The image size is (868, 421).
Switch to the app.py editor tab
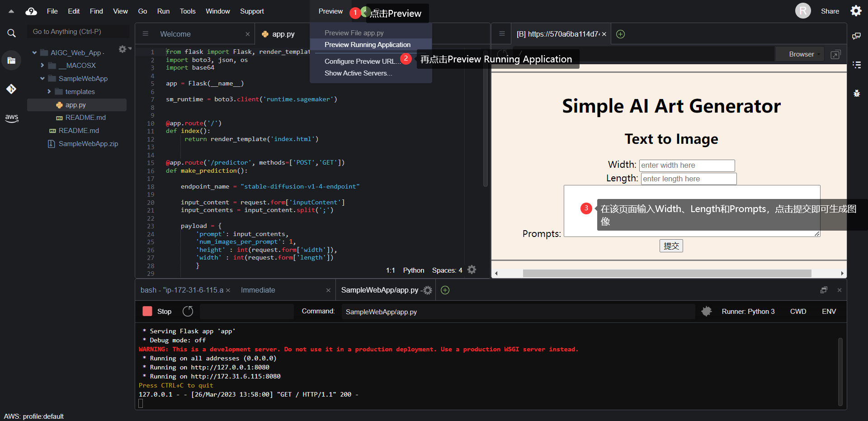[283, 34]
